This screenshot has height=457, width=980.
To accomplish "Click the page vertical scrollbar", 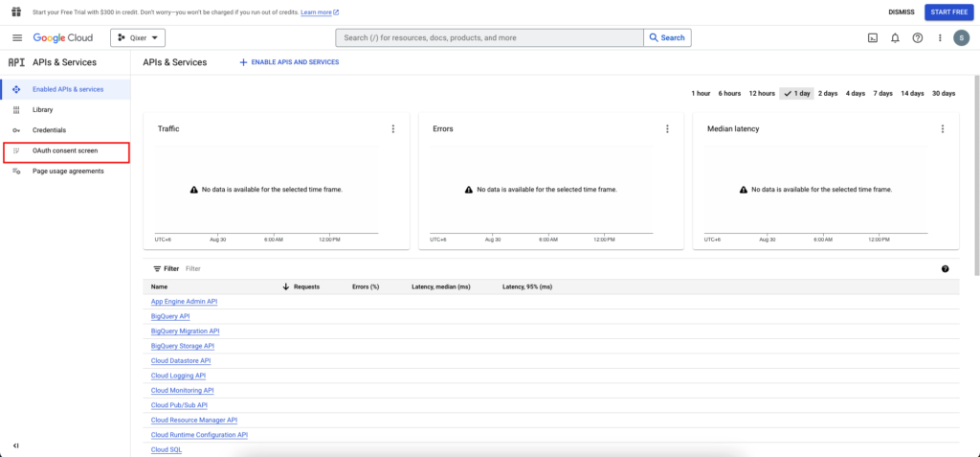I will (x=976, y=175).
